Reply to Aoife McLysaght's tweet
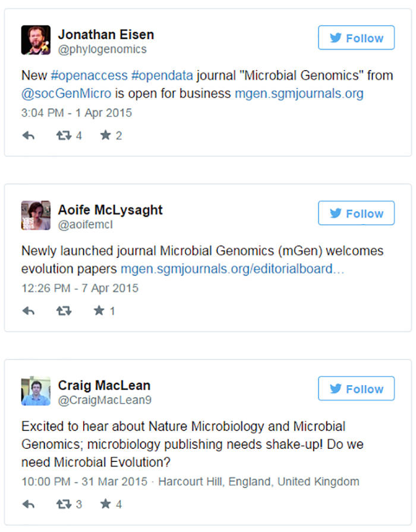The width and height of the screenshot is (416, 532). [29, 311]
